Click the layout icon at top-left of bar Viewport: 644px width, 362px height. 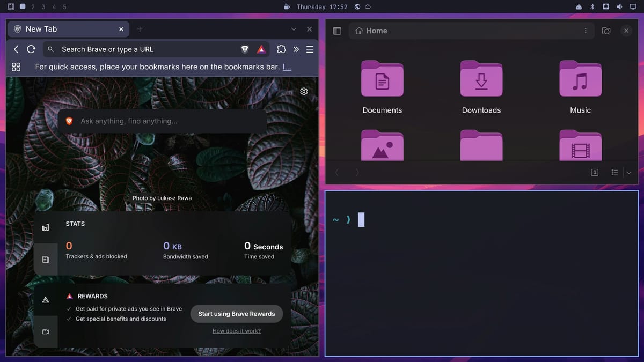(11, 7)
